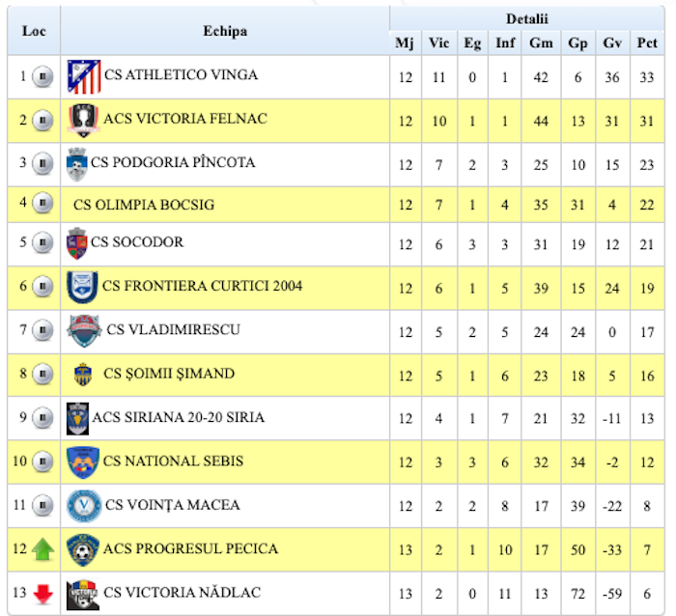676x616 pixels.
Task: Open the CS OLIMPIA BOCSIG team link
Action: click(x=144, y=205)
